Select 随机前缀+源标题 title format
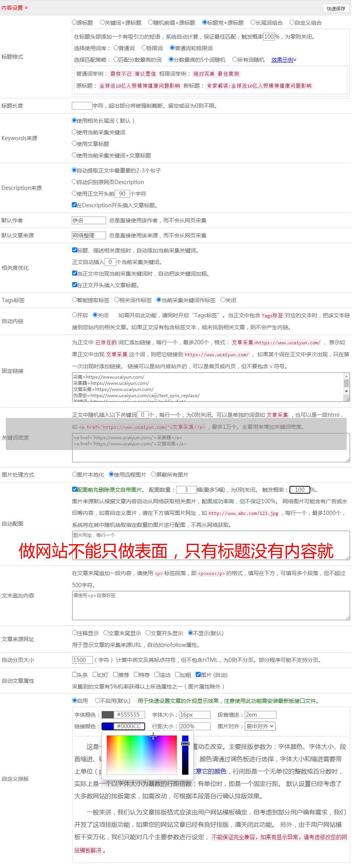The width and height of the screenshot is (352, 868). point(151,22)
